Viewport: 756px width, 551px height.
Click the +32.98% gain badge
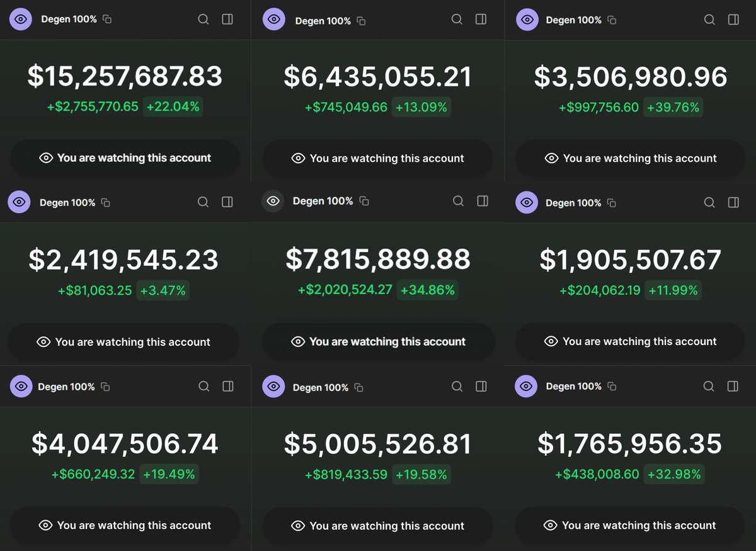pyautogui.click(x=674, y=474)
